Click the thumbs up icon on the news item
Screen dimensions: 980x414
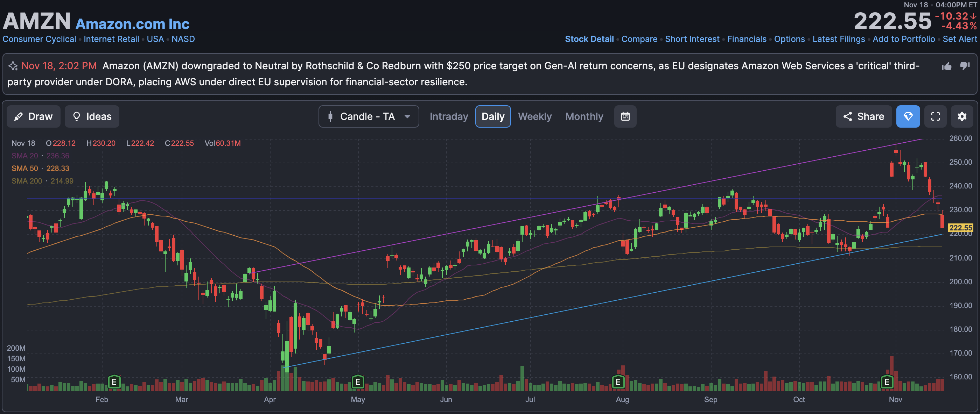pyautogui.click(x=946, y=66)
